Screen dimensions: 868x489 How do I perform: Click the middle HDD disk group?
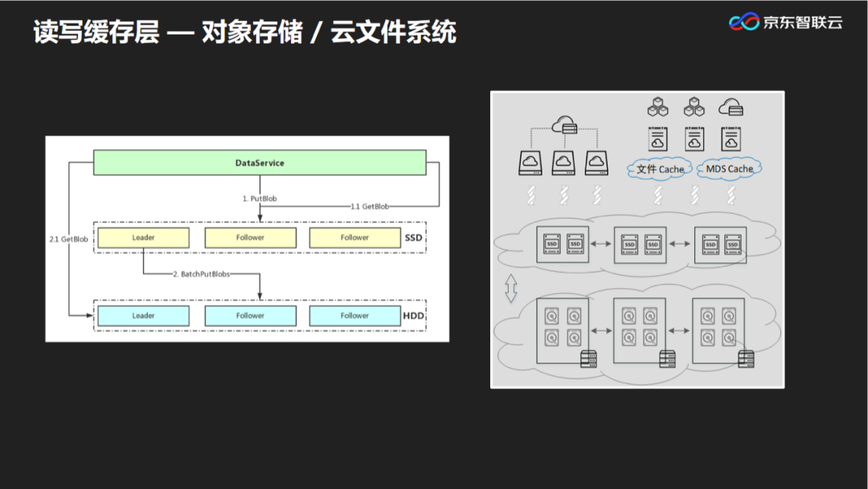pyautogui.click(x=640, y=331)
